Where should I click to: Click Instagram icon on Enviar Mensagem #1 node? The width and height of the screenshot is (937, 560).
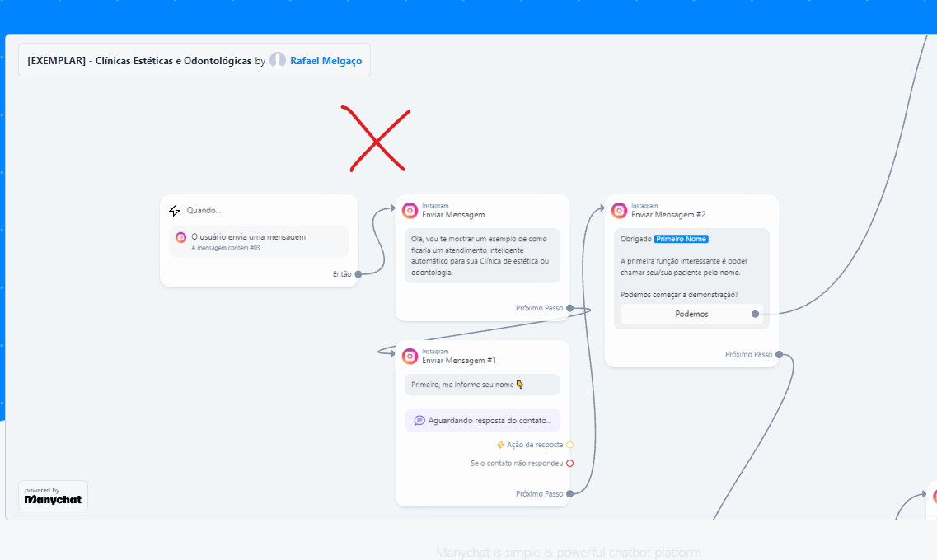[410, 357]
